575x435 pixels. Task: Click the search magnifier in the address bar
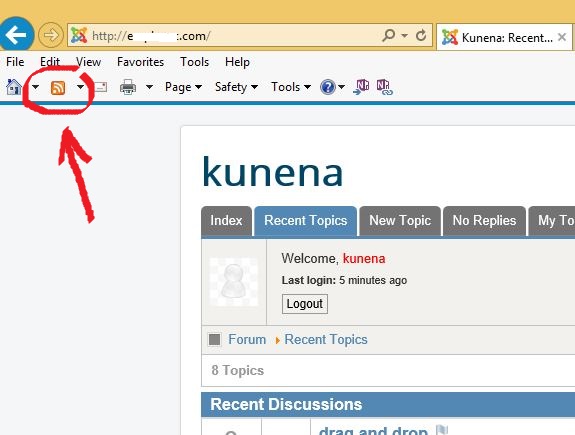click(x=389, y=35)
